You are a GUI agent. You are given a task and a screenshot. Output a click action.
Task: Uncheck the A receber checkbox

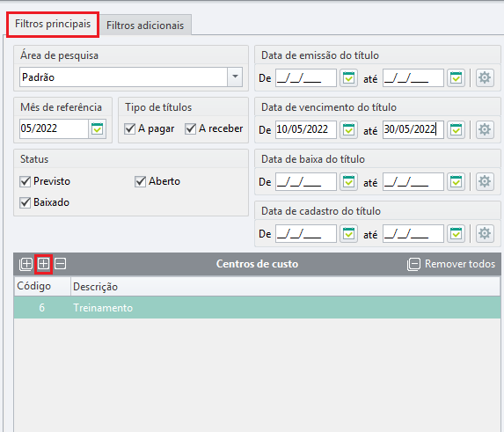click(190, 128)
